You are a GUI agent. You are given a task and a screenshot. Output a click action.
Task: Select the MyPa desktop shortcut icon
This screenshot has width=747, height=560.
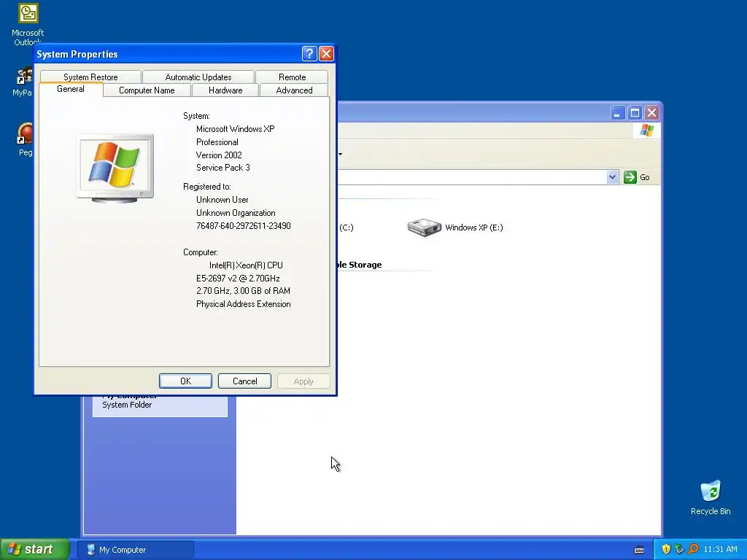point(25,76)
